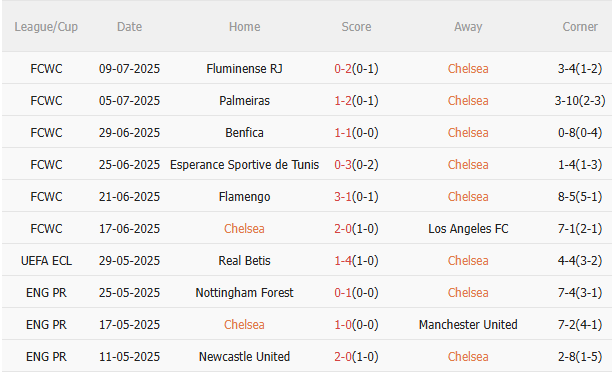Click the Fluminense RJ team name

[x=244, y=69]
